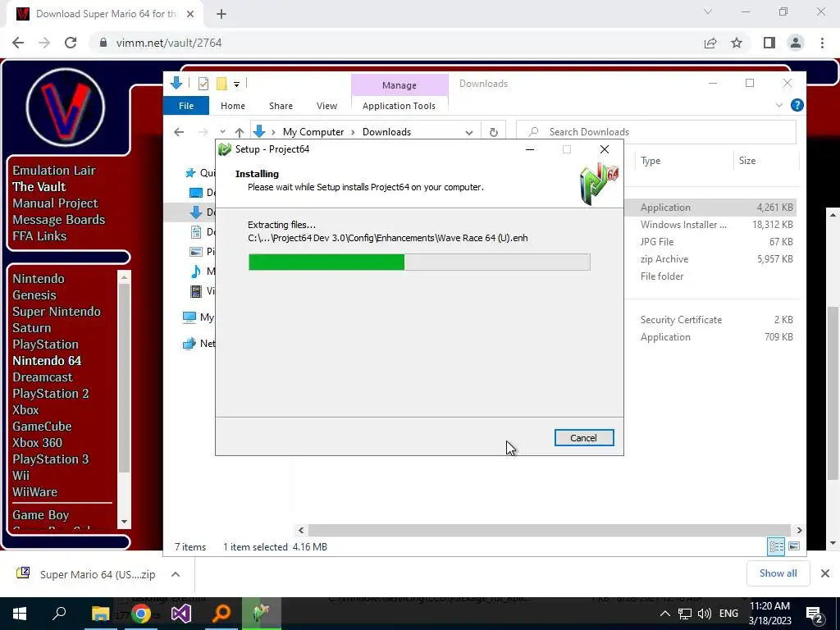Open Chrome from the taskbar

point(141,614)
